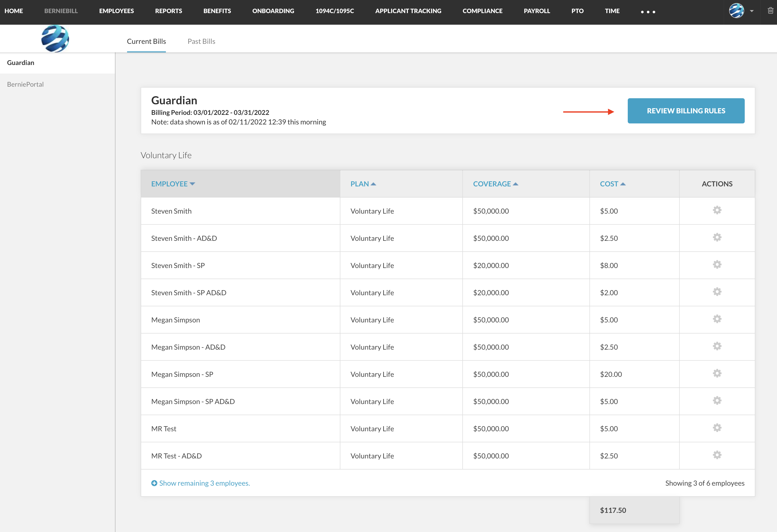
Task: Click Showing 3 of 6 employees text
Action: [x=705, y=483]
